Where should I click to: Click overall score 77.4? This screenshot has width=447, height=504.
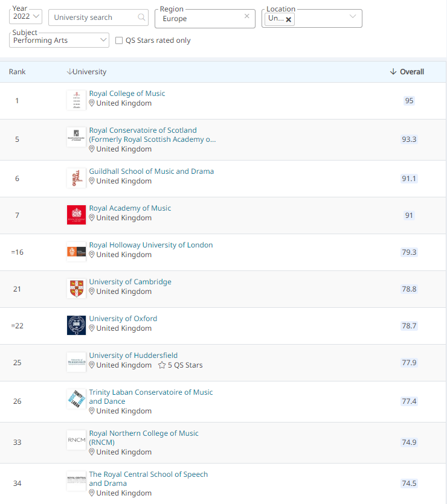pyautogui.click(x=409, y=401)
